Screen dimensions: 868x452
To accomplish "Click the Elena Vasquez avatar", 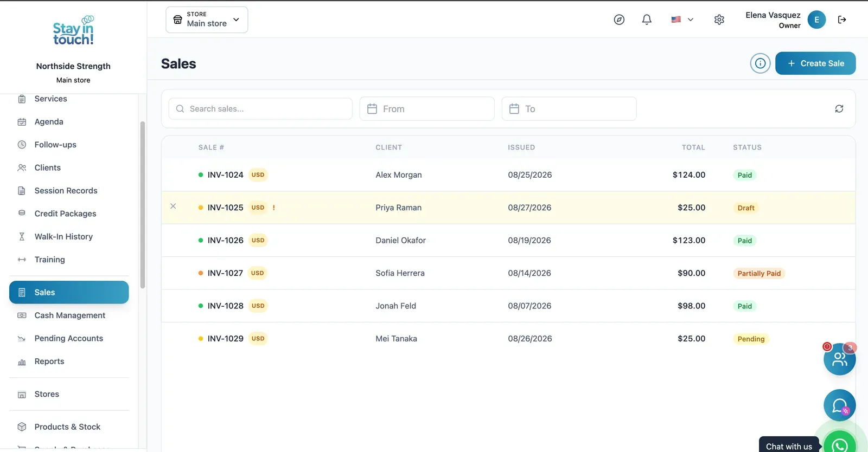I will [x=816, y=20].
